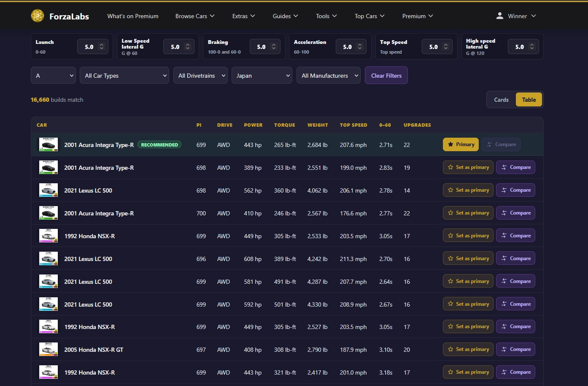Click the star icon on the Primary button
588x386 pixels.
pyautogui.click(x=450, y=144)
